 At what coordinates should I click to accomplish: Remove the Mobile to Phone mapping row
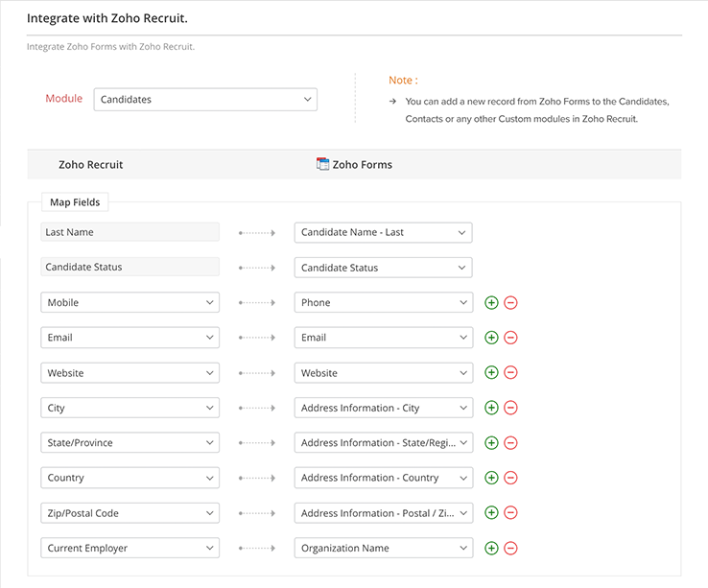pos(510,302)
